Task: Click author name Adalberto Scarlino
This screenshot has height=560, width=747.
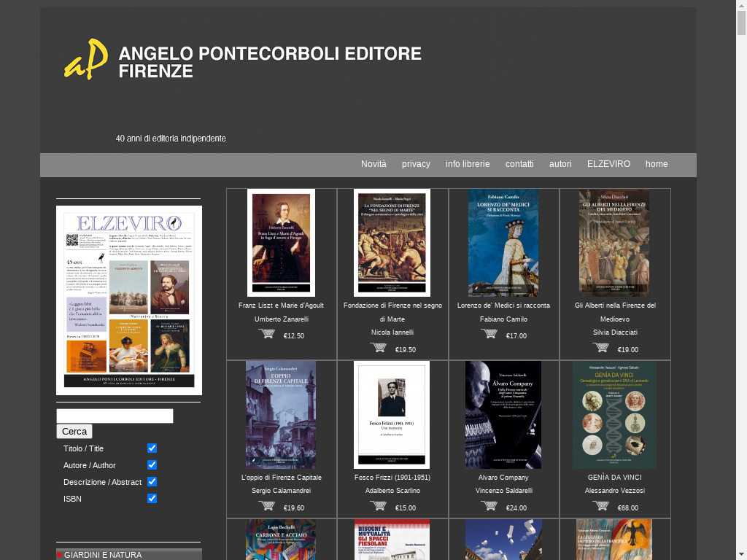Action: [x=392, y=491]
